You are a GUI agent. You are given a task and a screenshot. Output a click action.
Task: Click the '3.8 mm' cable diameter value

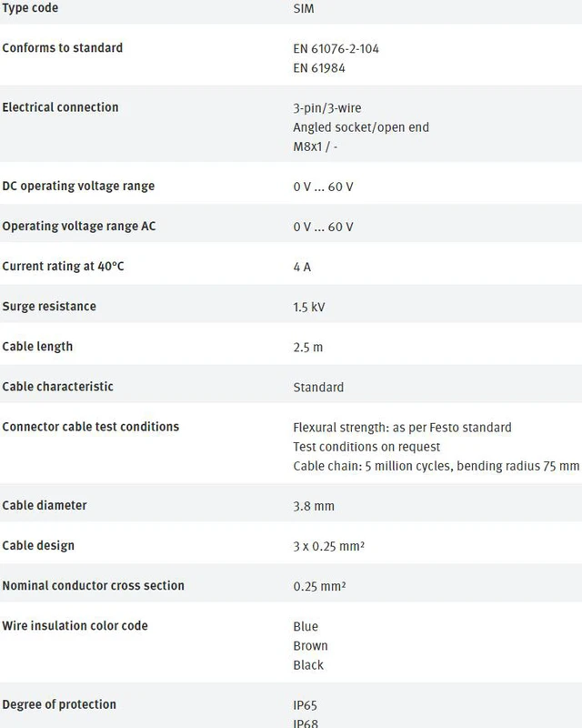[x=314, y=506]
